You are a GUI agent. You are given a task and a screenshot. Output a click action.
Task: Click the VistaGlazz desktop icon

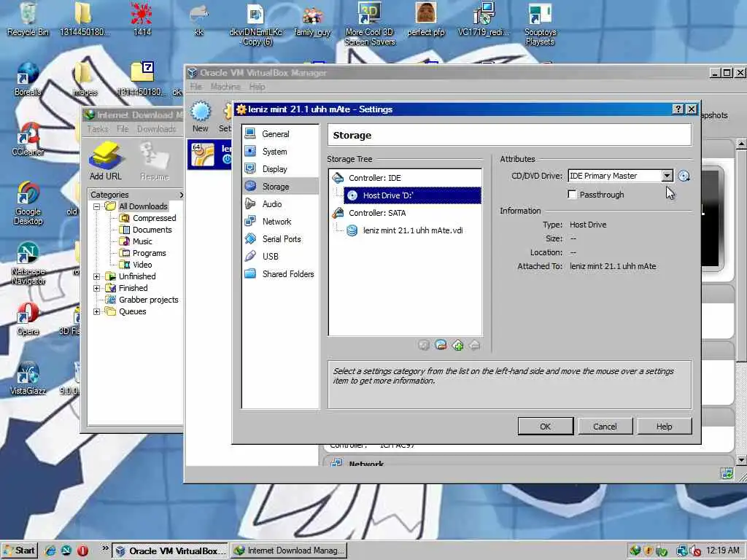click(28, 378)
